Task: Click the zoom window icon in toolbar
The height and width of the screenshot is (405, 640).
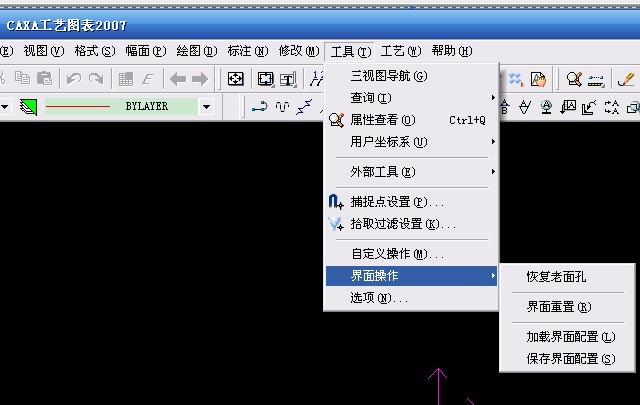Action: 265,79
